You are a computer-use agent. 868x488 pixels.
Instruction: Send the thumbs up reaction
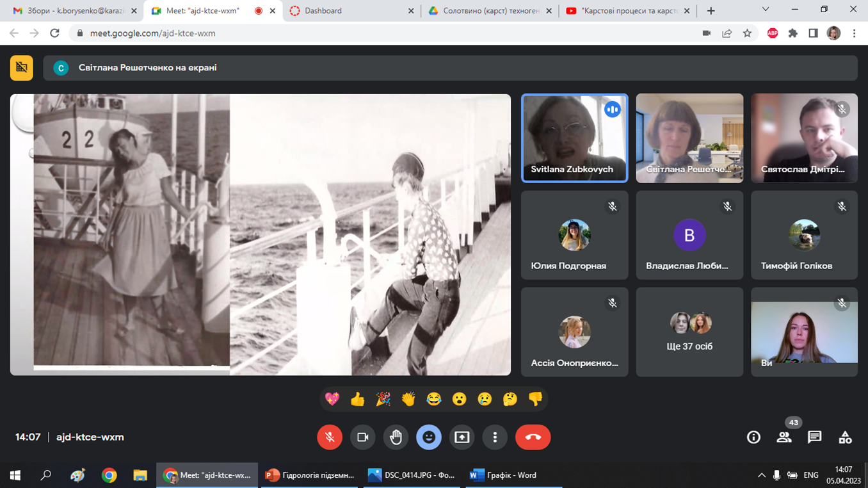[357, 400]
